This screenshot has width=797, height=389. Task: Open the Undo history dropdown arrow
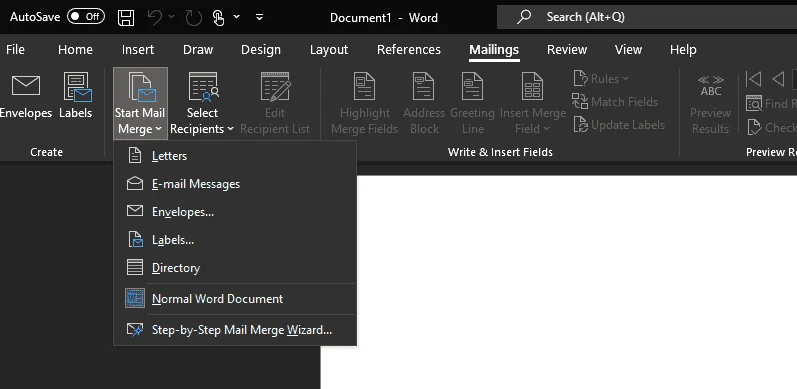(171, 17)
